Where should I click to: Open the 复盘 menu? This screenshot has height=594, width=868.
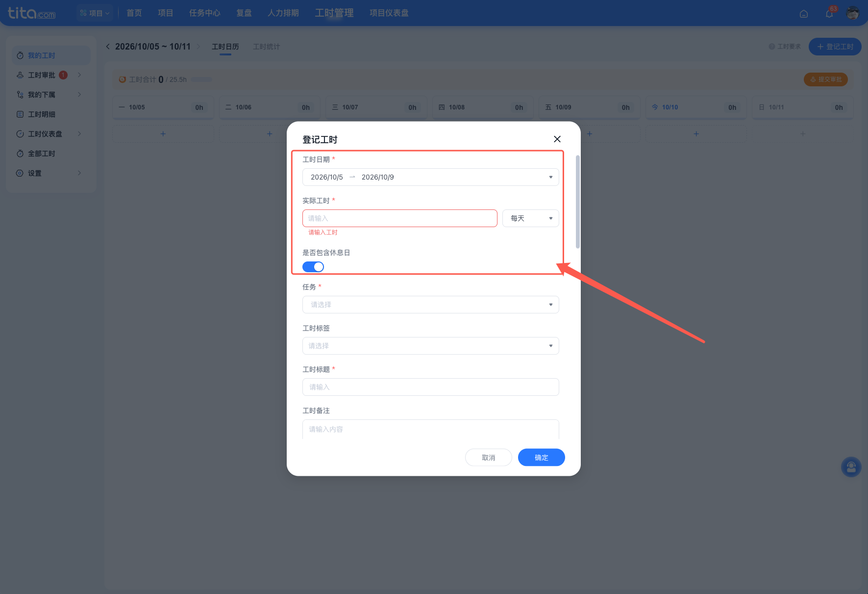point(244,13)
